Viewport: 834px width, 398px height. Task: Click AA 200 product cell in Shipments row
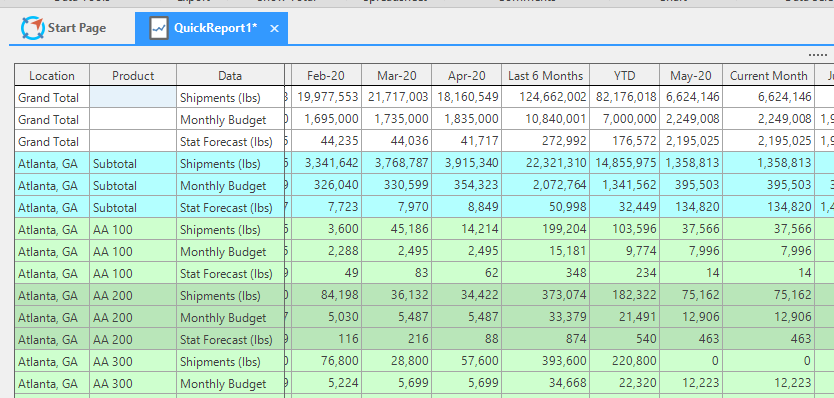point(133,295)
